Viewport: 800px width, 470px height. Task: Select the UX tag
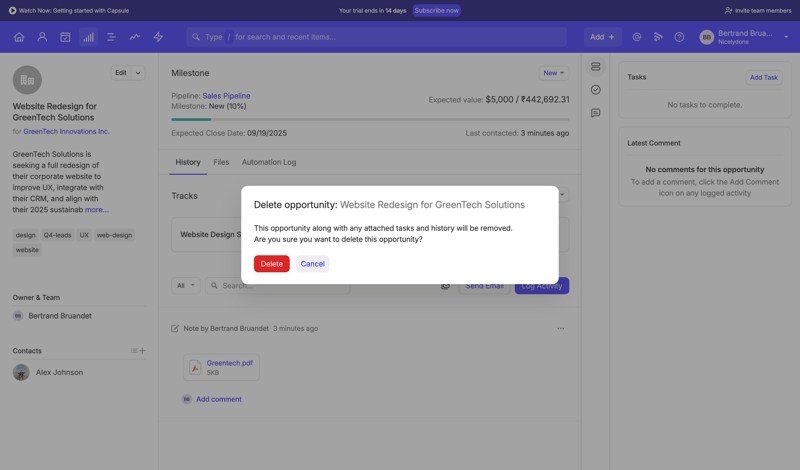click(84, 235)
